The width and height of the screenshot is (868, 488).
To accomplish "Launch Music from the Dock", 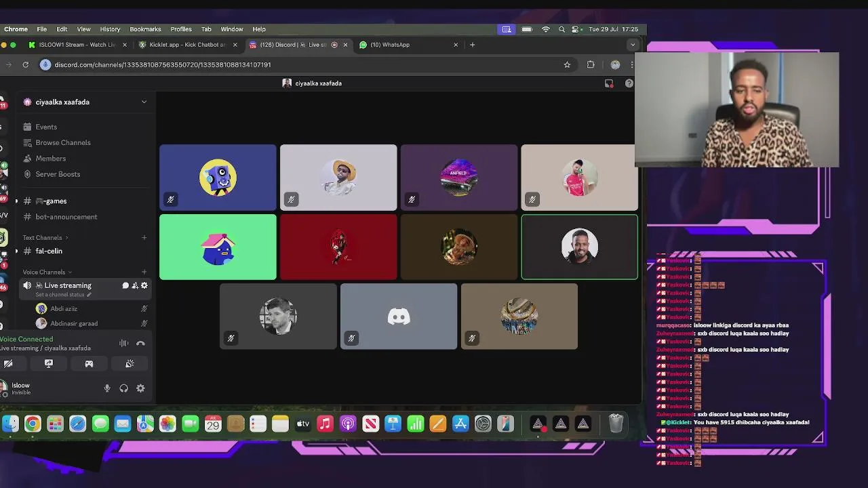I will [x=325, y=424].
